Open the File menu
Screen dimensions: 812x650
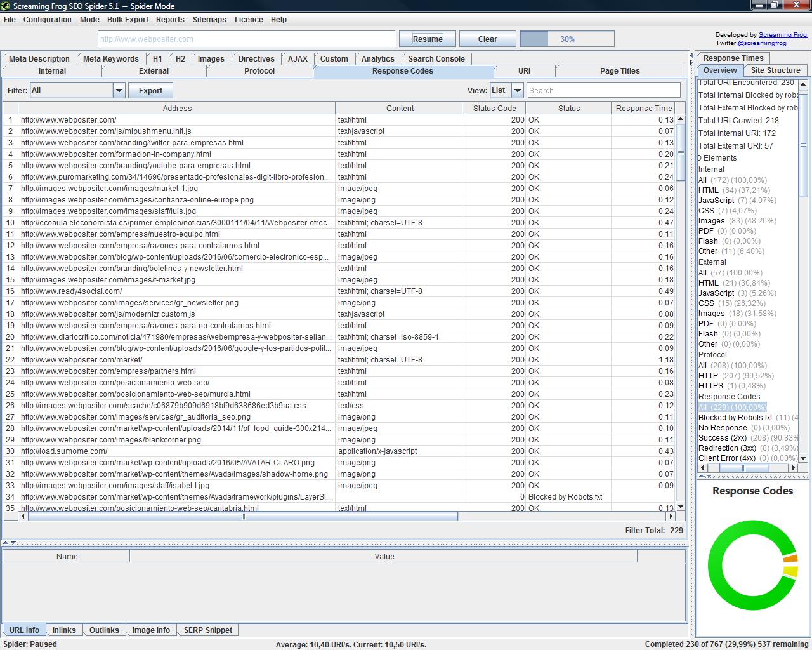pyautogui.click(x=10, y=20)
